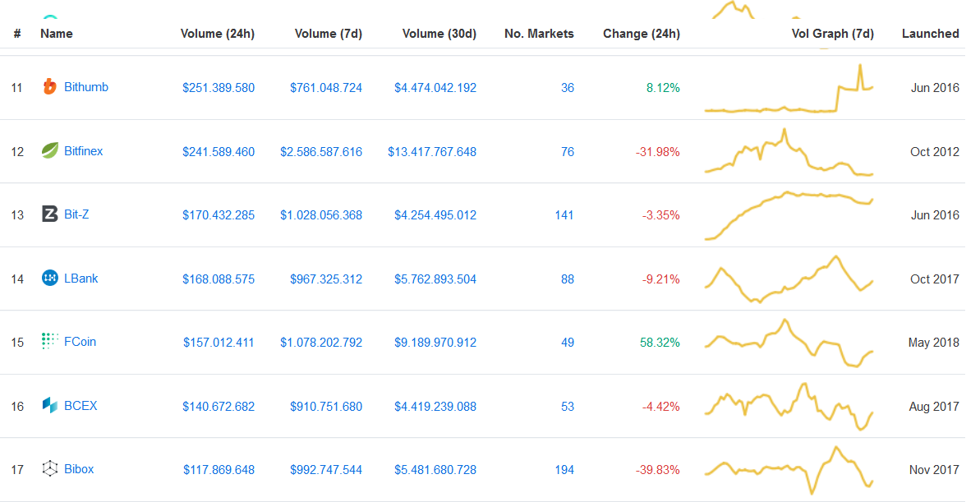Click LBank market count 88
The height and width of the screenshot is (502, 980).
click(x=568, y=279)
